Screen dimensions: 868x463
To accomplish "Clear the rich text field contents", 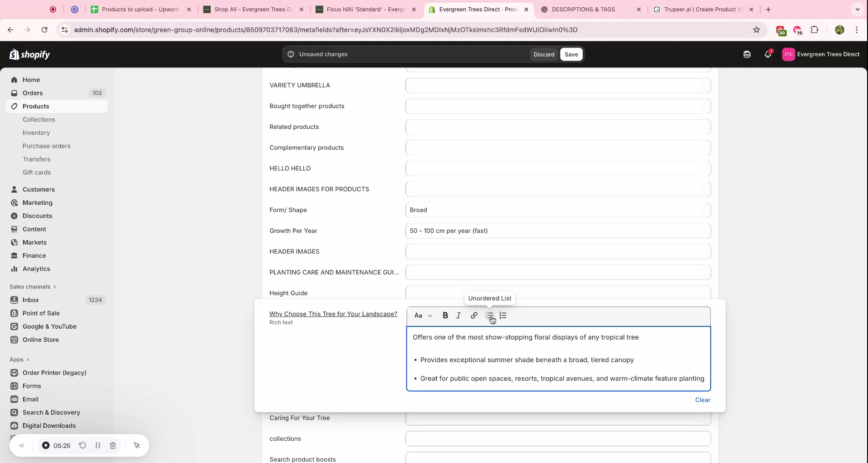I will click(703, 400).
